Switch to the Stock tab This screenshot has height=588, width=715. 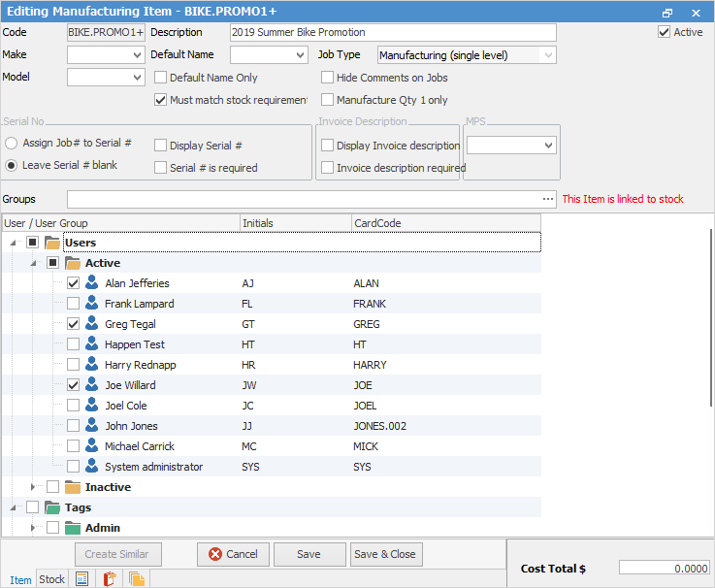(x=52, y=579)
